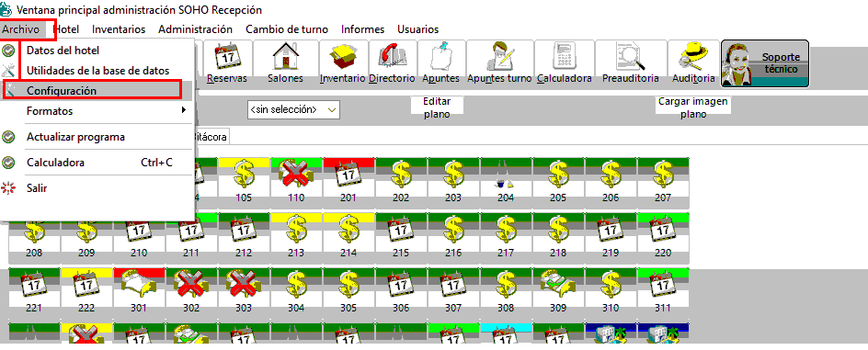Open the Archivo menu

pyautogui.click(x=20, y=29)
